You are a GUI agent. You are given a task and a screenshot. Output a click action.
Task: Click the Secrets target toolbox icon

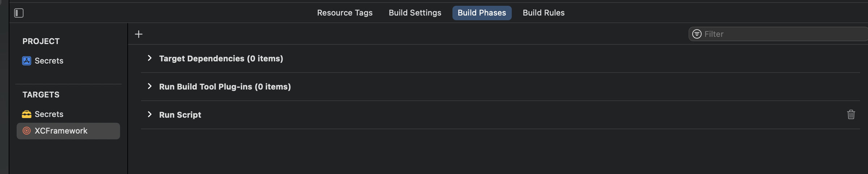coord(27,114)
